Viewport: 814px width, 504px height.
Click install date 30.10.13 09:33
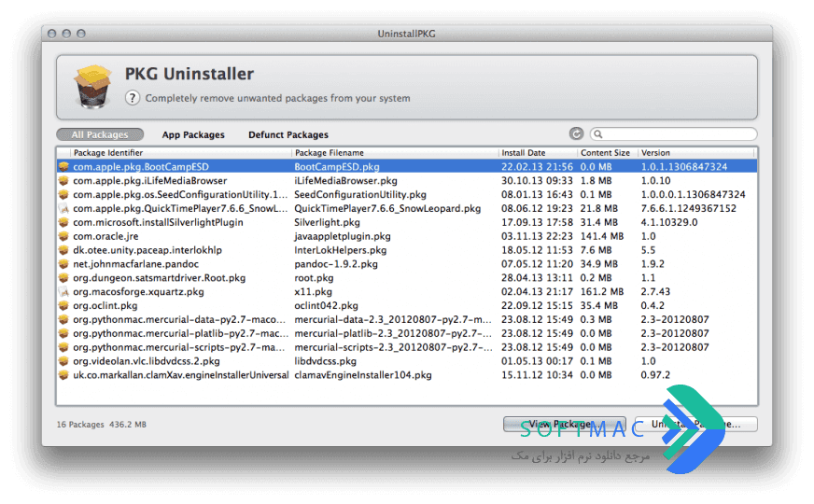pos(537,181)
